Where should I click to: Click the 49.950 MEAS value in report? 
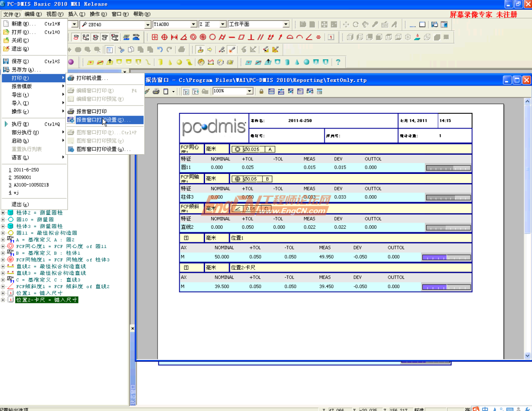coord(326,257)
